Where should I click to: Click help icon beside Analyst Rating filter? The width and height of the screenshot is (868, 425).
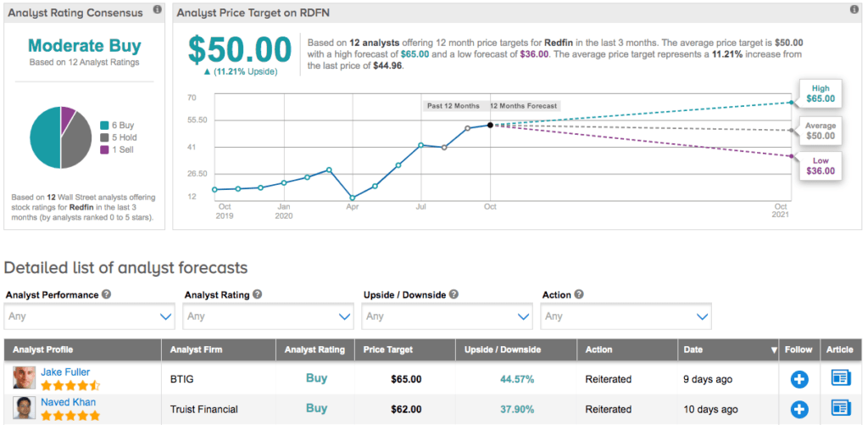pos(257,294)
